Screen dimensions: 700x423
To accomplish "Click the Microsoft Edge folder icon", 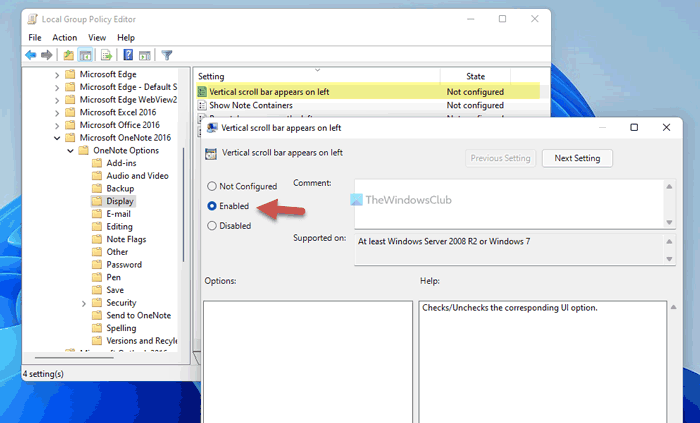I will coord(70,74).
